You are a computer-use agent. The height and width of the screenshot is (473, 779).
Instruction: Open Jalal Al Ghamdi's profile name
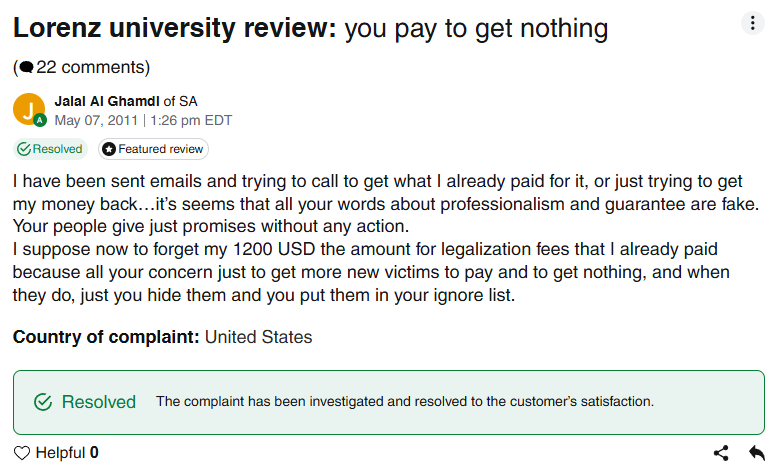pos(107,101)
